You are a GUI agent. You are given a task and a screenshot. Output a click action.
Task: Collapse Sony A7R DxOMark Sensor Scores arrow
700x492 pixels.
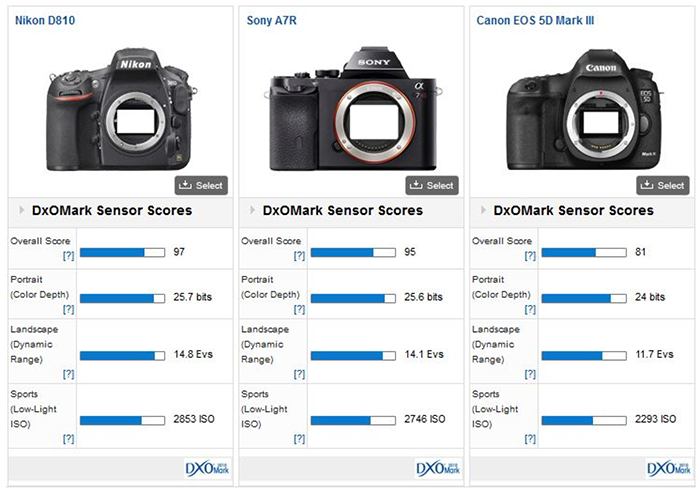252,210
